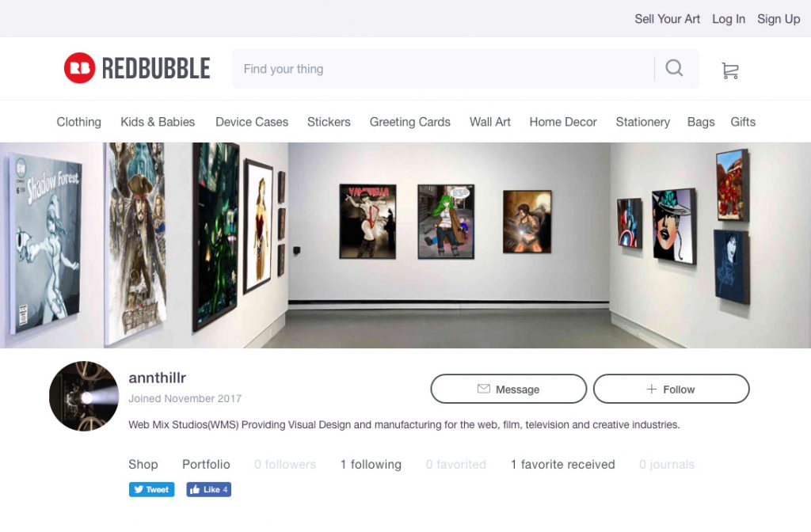The image size is (811, 532).
Task: Click the Log In link
Action: (729, 19)
